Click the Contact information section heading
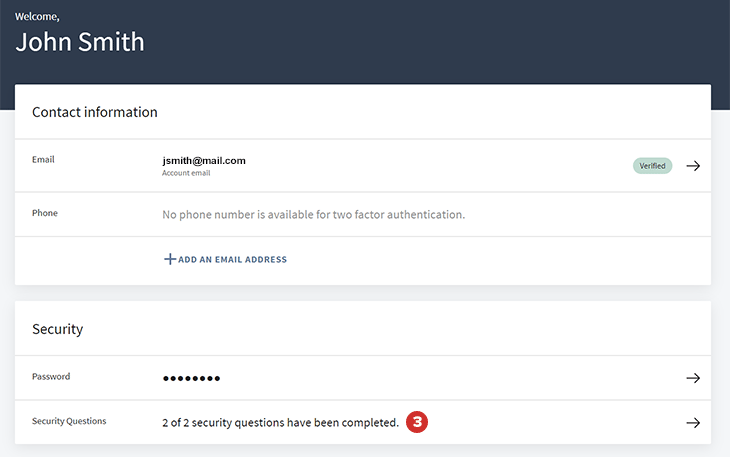Image resolution: width=730 pixels, height=457 pixels. 95,112
